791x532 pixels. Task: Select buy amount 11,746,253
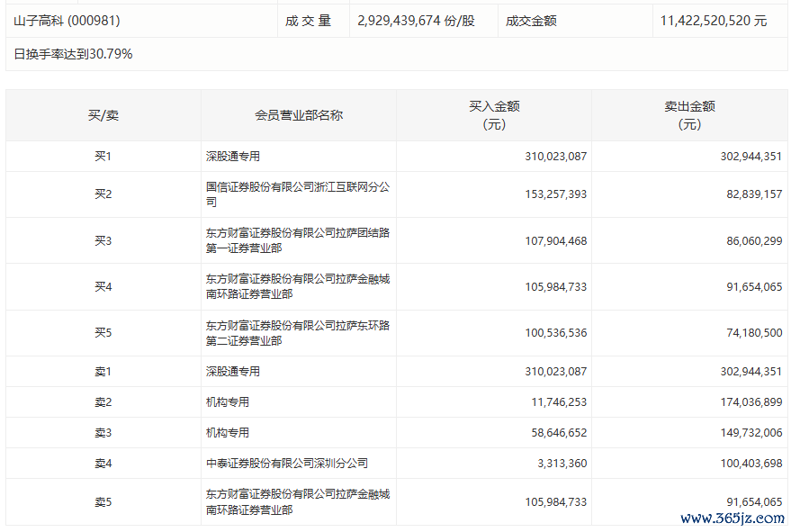point(559,402)
